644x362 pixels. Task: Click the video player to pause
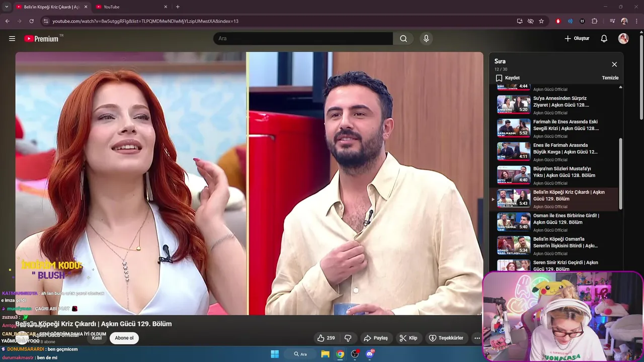point(249,184)
